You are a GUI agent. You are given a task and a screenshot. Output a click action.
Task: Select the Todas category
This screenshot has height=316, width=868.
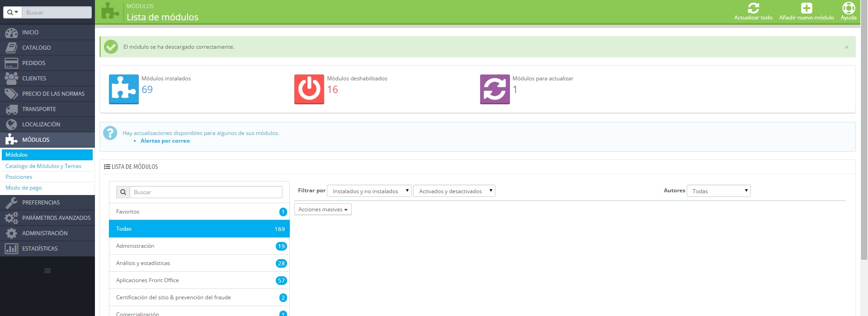199,229
